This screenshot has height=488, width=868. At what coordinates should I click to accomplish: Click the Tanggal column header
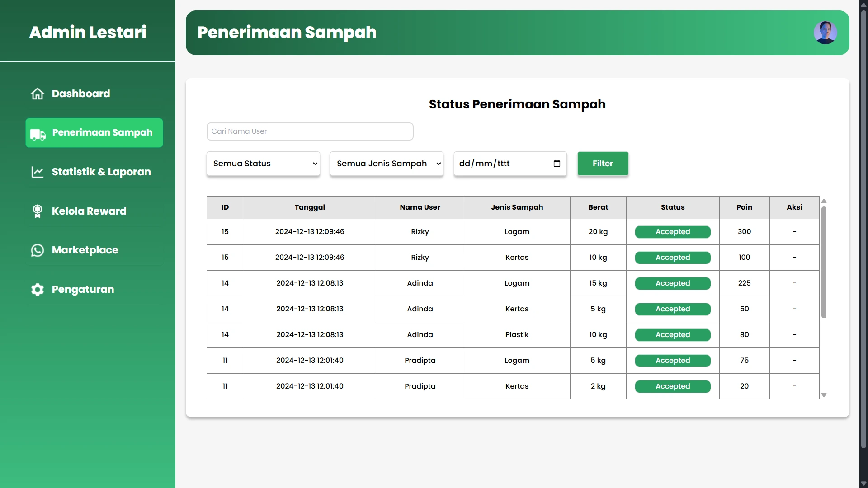[310, 207]
